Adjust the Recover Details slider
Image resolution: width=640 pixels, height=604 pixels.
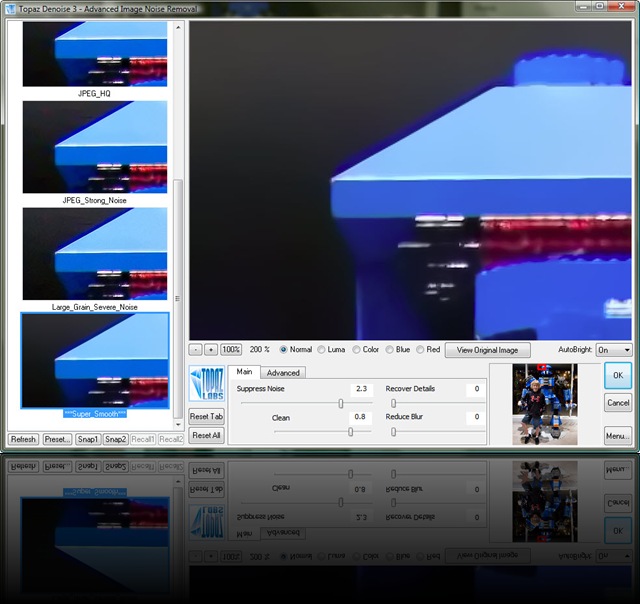pos(393,403)
